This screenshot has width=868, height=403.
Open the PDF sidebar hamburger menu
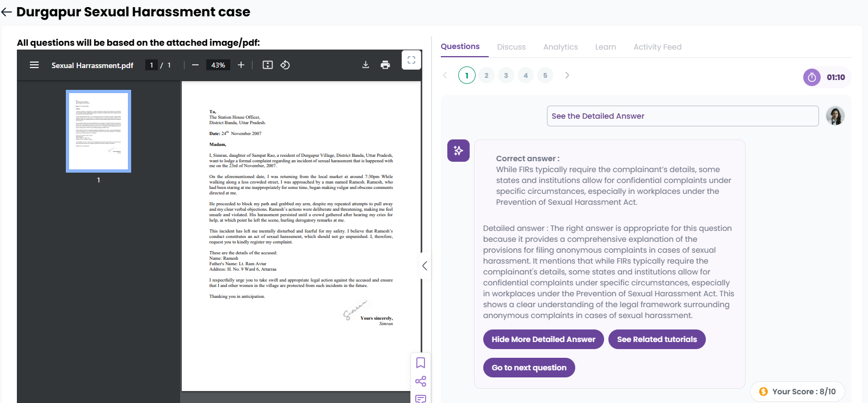pos(34,65)
